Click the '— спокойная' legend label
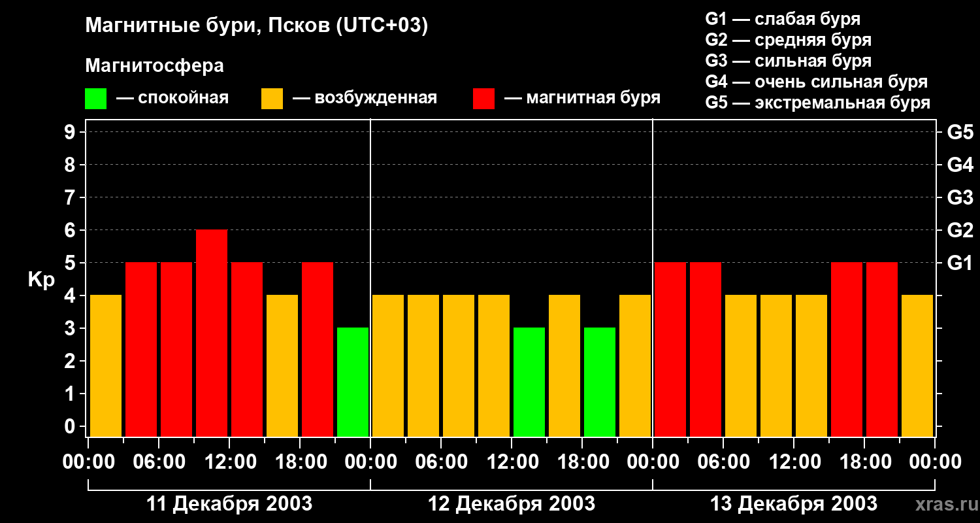Image resolution: width=980 pixels, height=523 pixels. [172, 98]
